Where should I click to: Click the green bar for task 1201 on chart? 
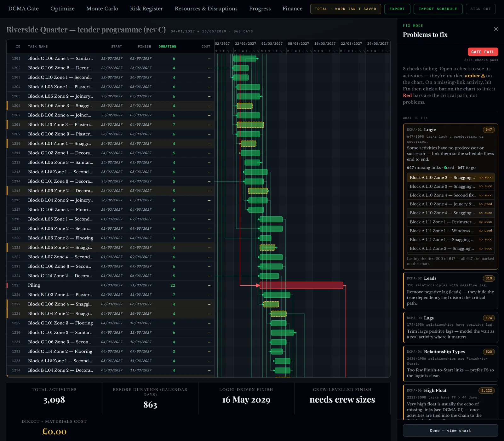click(245, 58)
